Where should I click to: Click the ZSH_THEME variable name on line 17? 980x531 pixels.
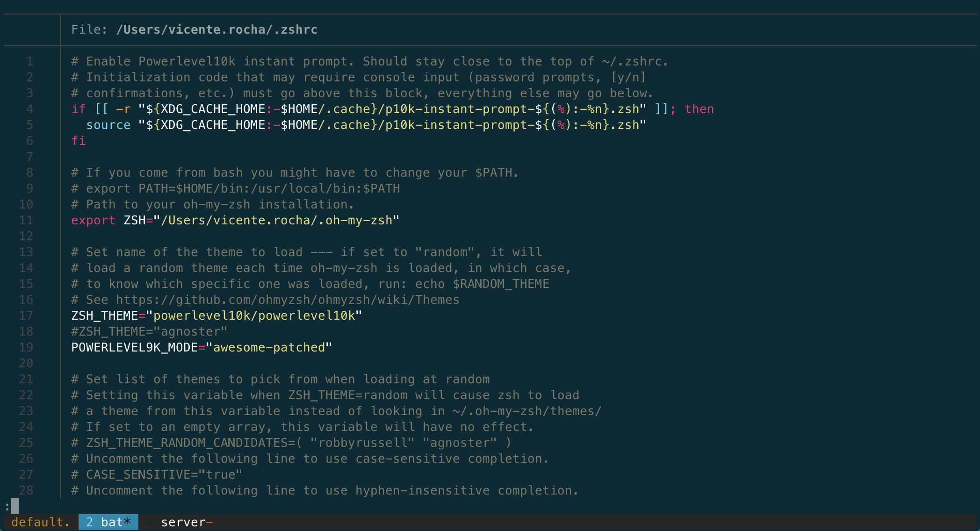click(105, 316)
